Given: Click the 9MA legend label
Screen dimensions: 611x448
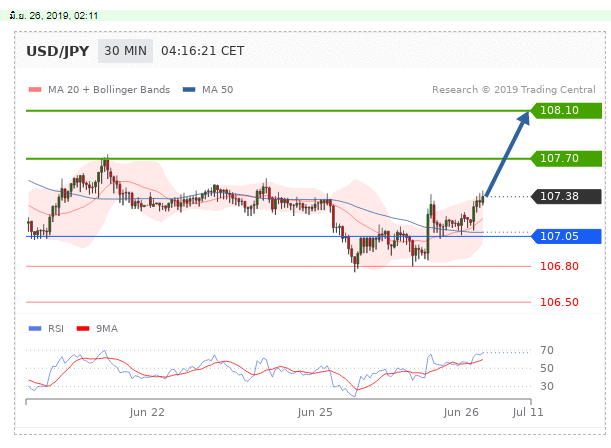Looking at the screenshot, I should [107, 328].
